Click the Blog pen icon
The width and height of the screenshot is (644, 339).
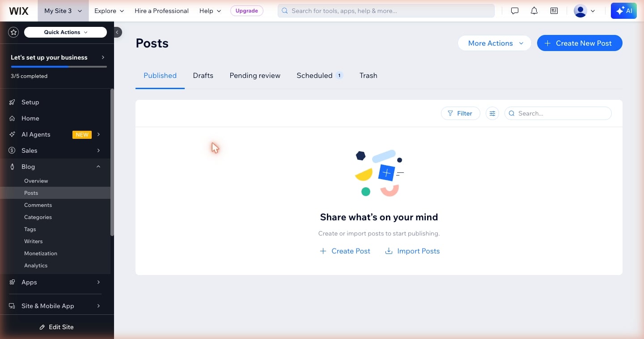13,167
